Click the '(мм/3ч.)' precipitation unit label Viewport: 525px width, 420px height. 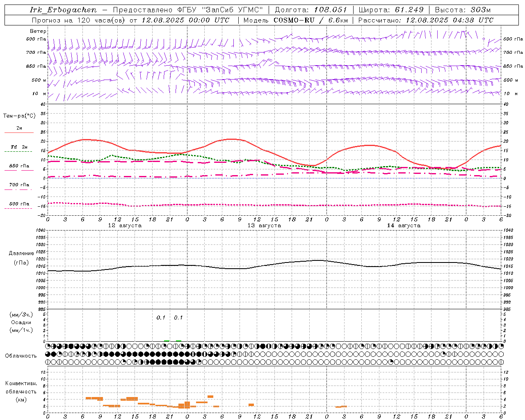(21, 315)
